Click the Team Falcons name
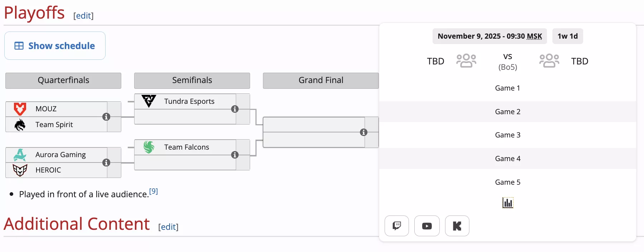 [186, 147]
